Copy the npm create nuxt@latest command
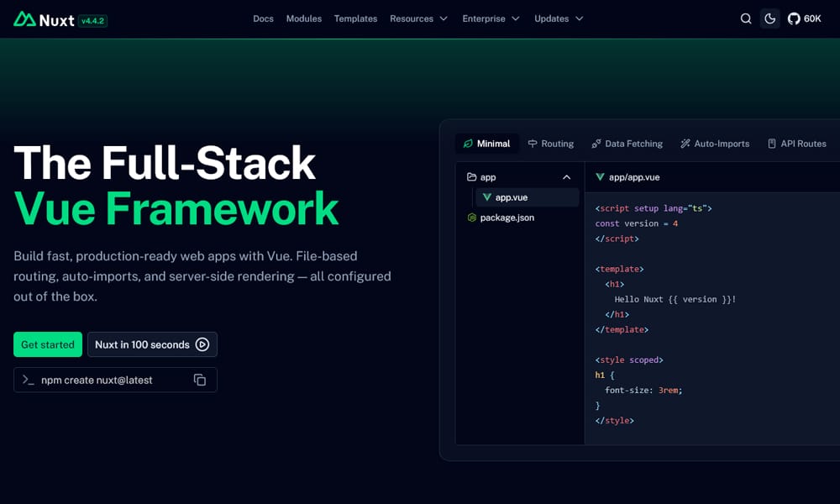The height and width of the screenshot is (504, 840). click(x=200, y=380)
